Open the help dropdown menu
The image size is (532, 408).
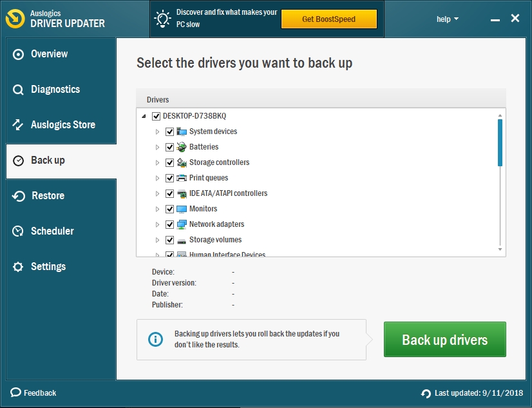[447, 19]
